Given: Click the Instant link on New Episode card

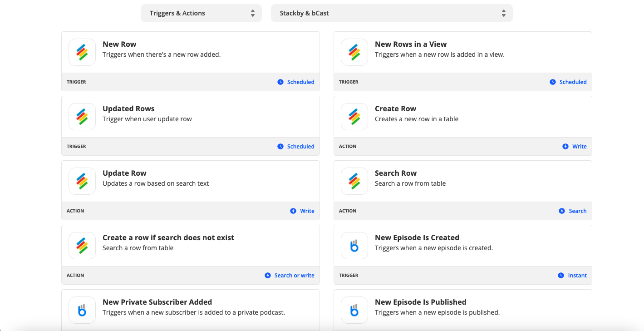Looking at the screenshot, I should pyautogui.click(x=577, y=276).
